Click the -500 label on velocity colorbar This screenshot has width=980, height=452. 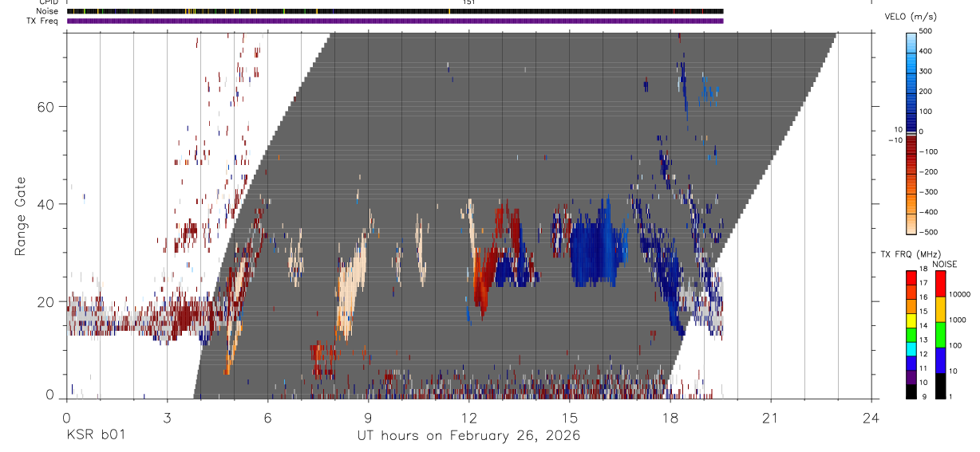coord(929,232)
